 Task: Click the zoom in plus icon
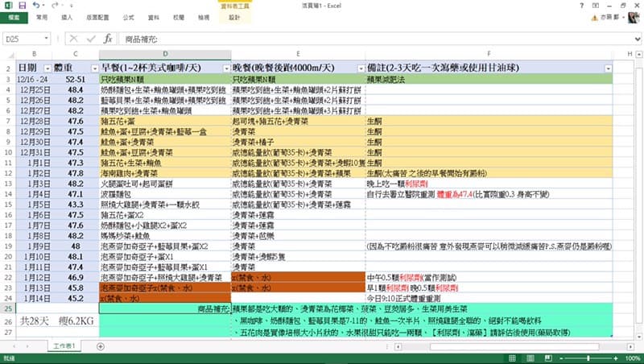pyautogui.click(x=616, y=358)
